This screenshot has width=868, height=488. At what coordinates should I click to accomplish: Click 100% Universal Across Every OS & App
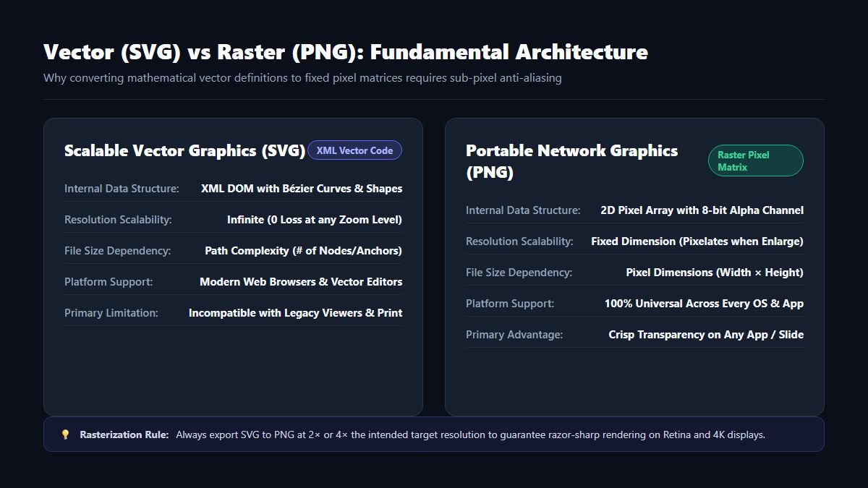click(705, 304)
